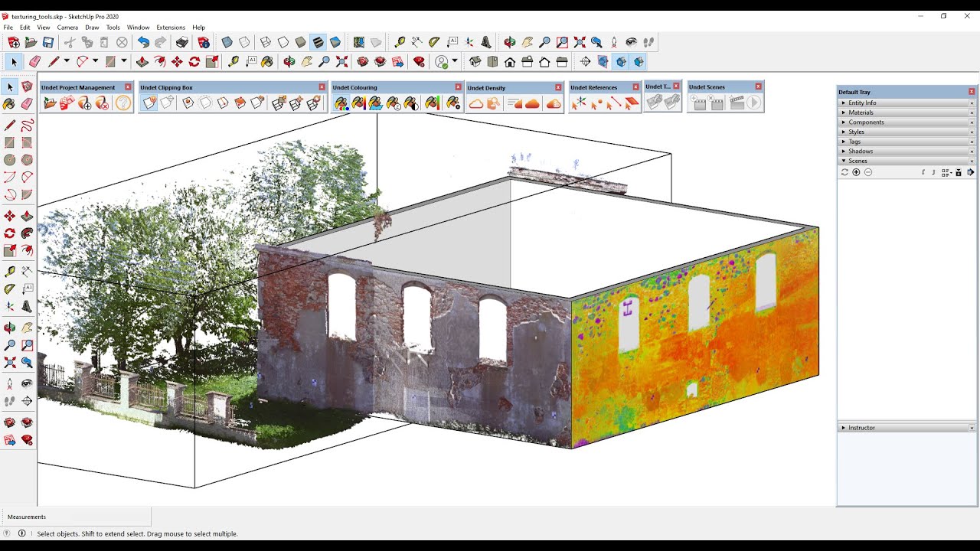
Task: Open Undet project folder icon
Action: point(50,103)
